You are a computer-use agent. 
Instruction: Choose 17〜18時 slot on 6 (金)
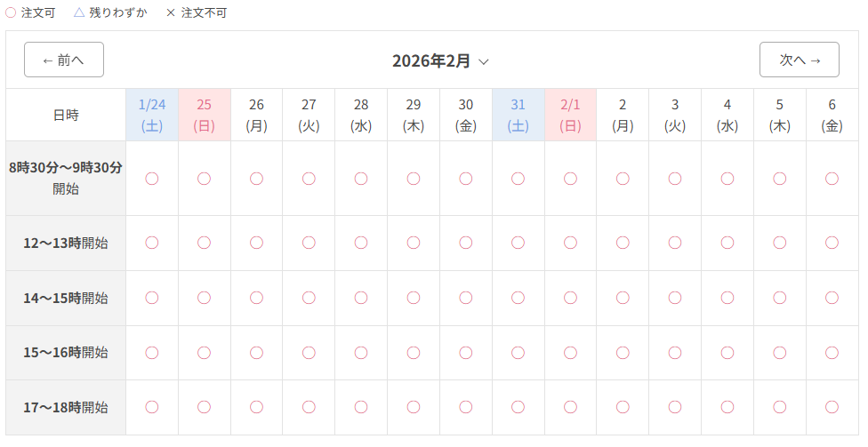tap(832, 407)
